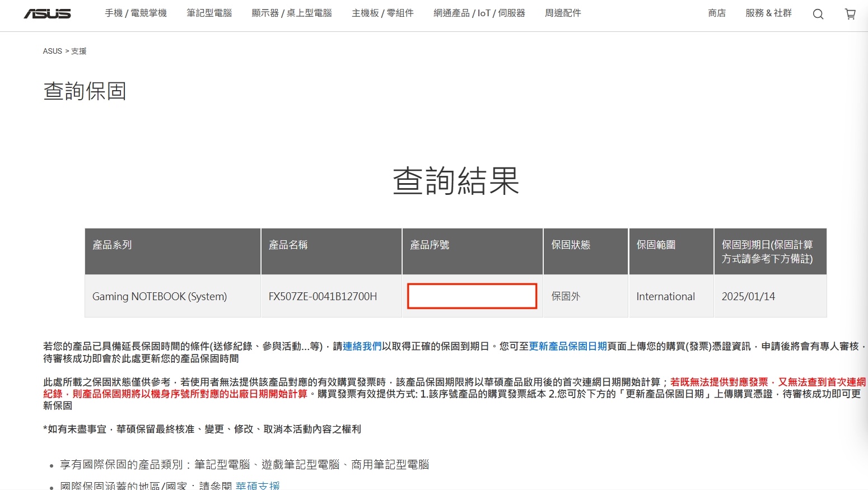Click the *如有未盡事宜 disclaimer line
Screen dimensions: 868x490
pyautogui.click(x=202, y=429)
